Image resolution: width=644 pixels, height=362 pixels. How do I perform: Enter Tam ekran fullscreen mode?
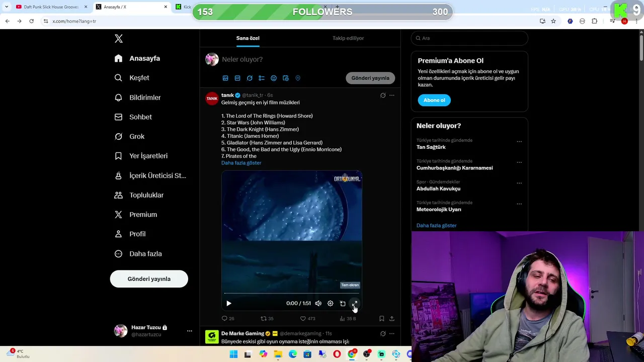[x=355, y=303]
